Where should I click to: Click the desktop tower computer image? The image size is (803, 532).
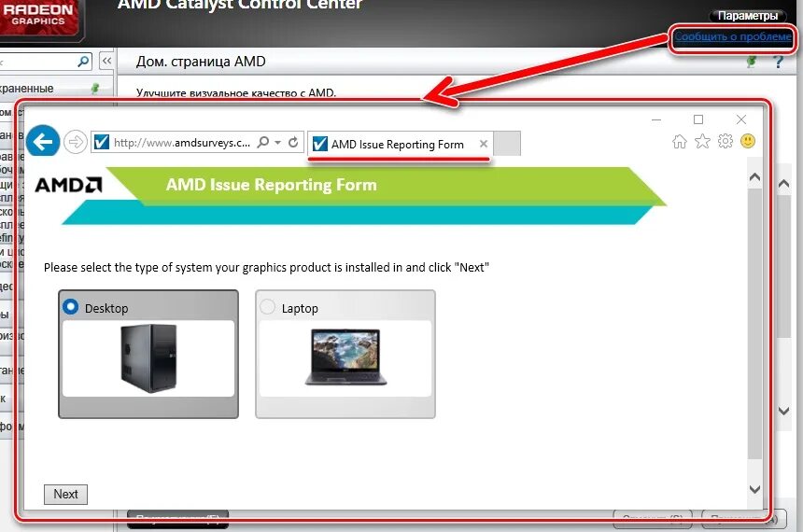(148, 358)
